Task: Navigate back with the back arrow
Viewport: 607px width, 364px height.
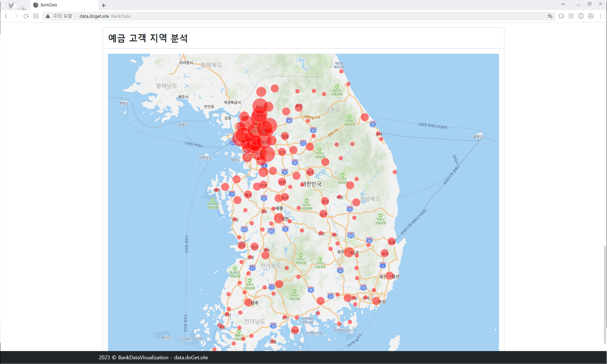Action: (7, 16)
